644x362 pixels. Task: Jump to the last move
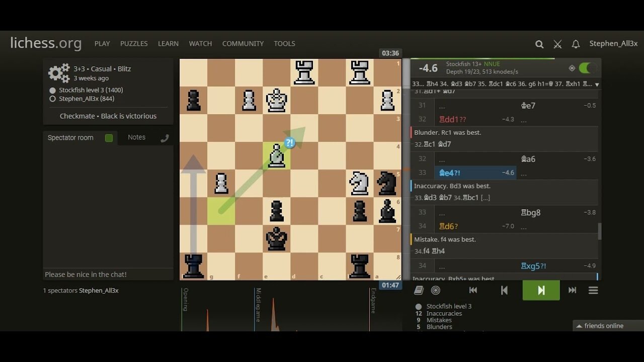[x=572, y=290]
